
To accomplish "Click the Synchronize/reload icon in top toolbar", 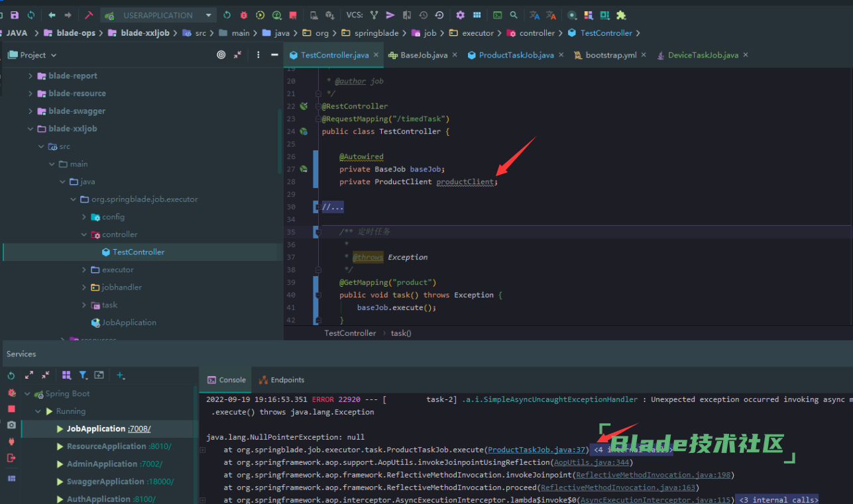I will coord(30,15).
